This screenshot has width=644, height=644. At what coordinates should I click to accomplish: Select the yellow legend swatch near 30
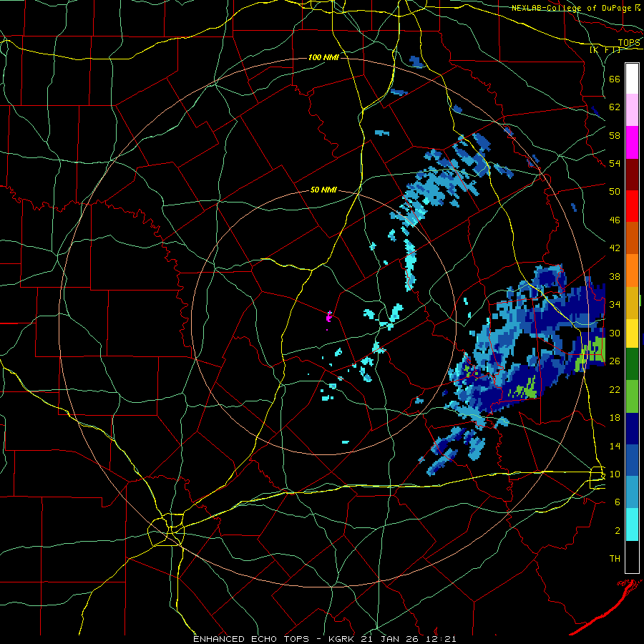click(632, 333)
